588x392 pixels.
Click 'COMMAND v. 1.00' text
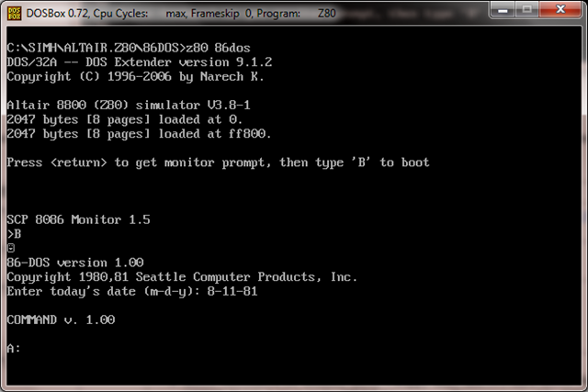click(x=61, y=320)
